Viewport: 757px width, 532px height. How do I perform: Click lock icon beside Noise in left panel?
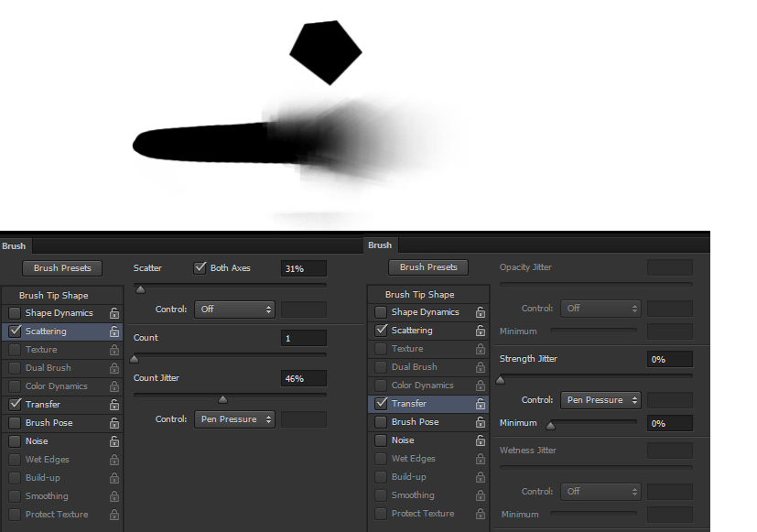[114, 441]
